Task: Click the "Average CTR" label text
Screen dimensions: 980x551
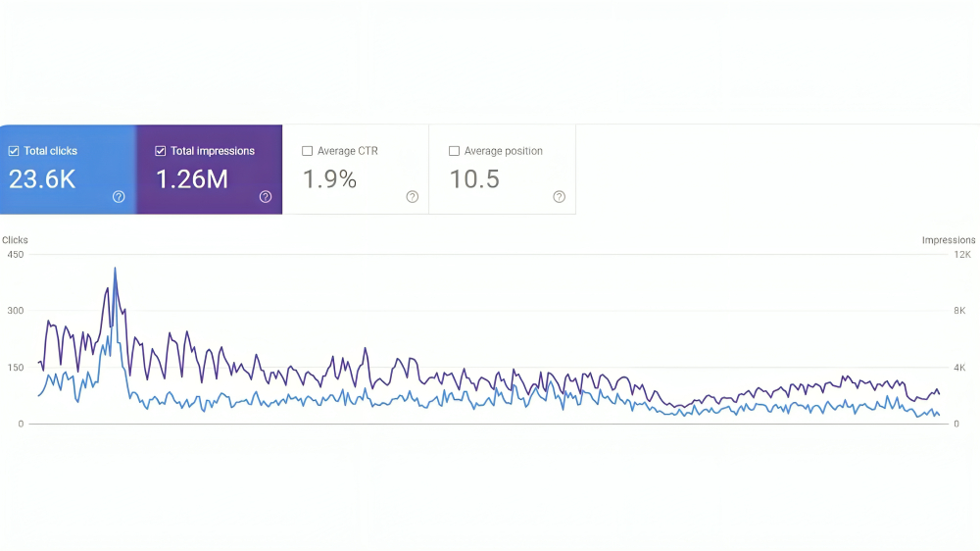Action: (347, 151)
